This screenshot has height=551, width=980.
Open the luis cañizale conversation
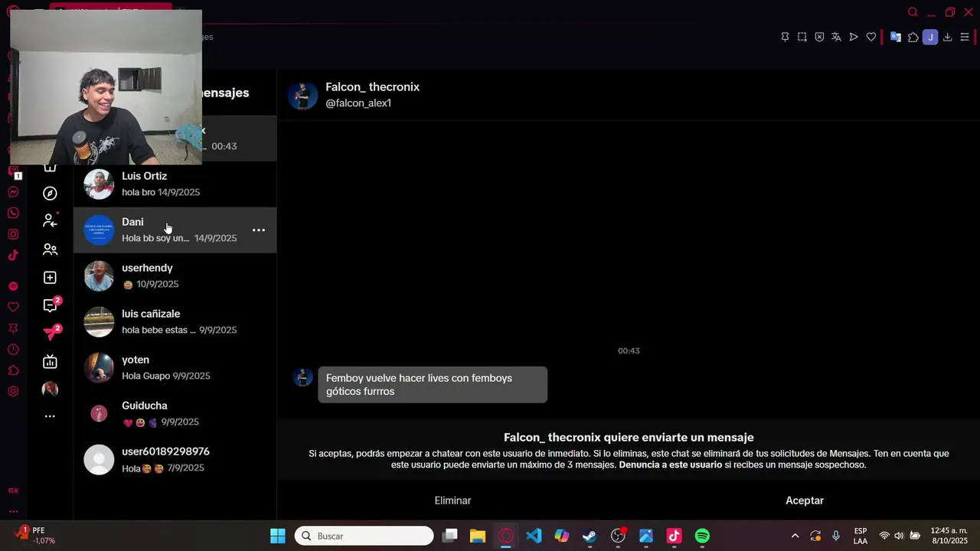point(175,322)
